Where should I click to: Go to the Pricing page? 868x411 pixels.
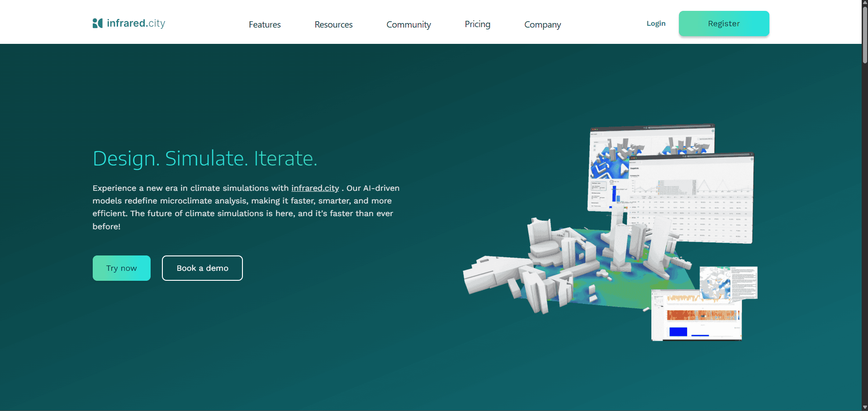(477, 24)
